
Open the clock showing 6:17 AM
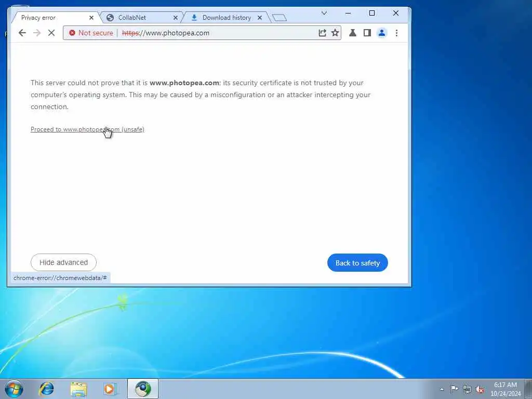point(505,389)
